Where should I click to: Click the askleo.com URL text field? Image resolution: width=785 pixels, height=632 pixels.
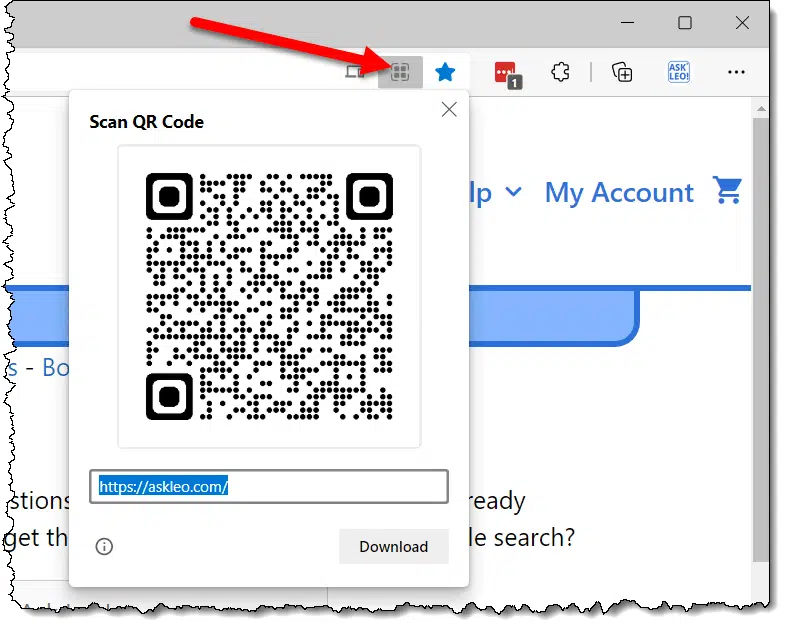point(269,486)
